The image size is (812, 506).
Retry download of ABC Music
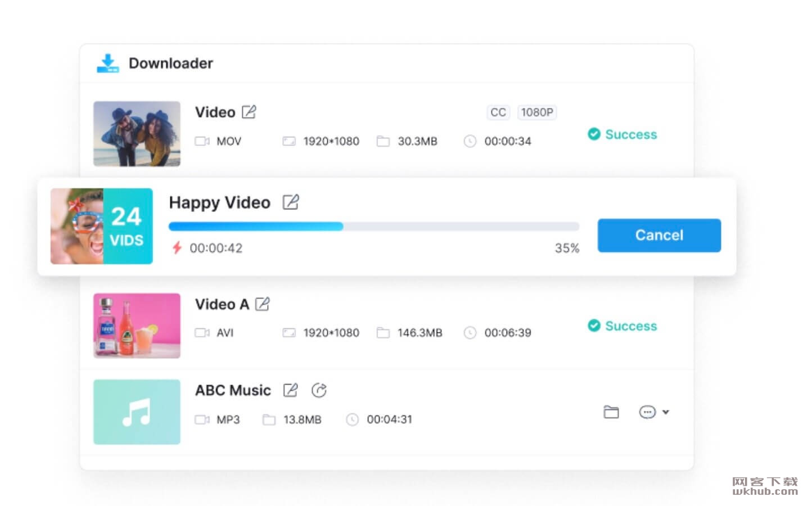pos(319,390)
